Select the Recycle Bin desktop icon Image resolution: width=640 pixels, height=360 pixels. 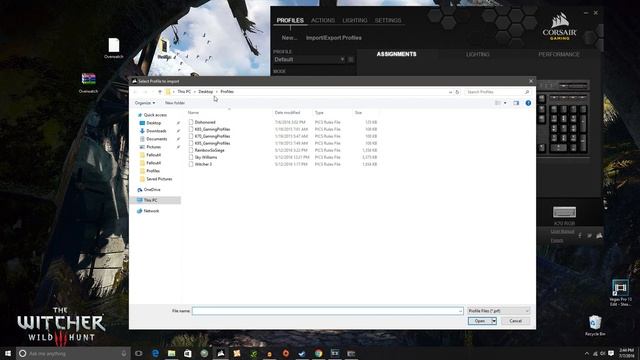pos(595,325)
